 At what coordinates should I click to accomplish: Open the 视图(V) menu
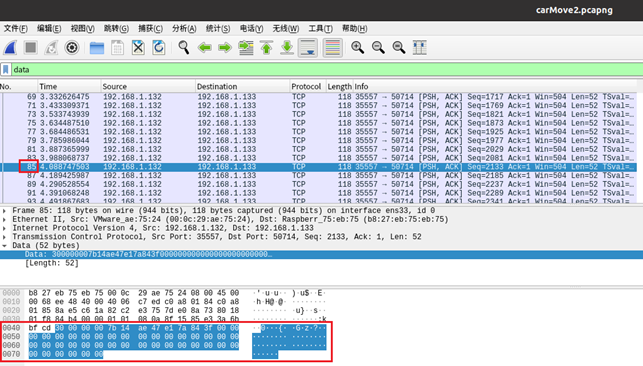(82, 28)
